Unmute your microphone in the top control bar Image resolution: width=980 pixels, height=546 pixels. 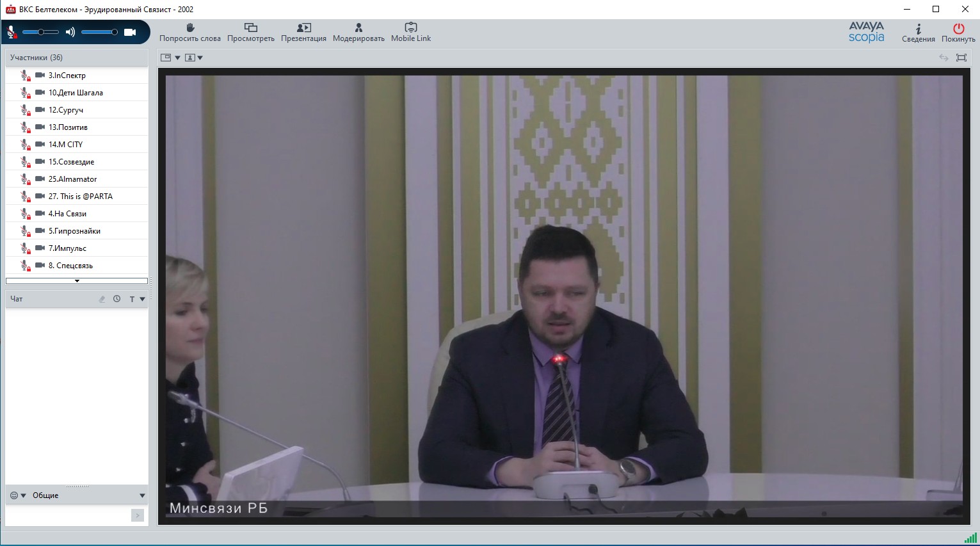[12, 32]
